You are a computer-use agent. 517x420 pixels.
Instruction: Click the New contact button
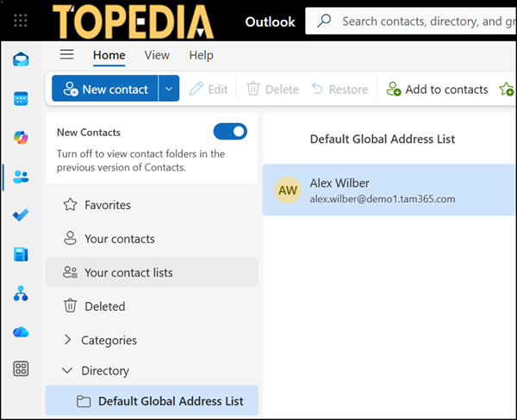[x=105, y=89]
